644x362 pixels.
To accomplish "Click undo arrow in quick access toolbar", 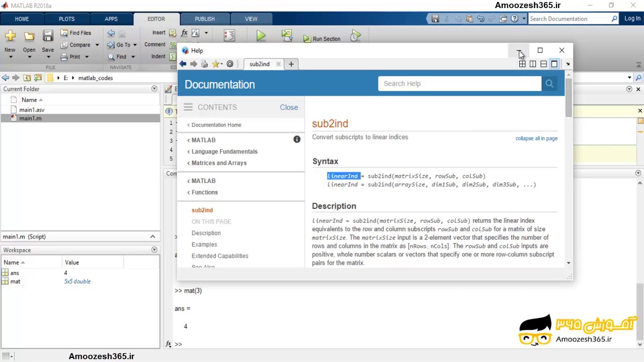I will click(x=480, y=19).
